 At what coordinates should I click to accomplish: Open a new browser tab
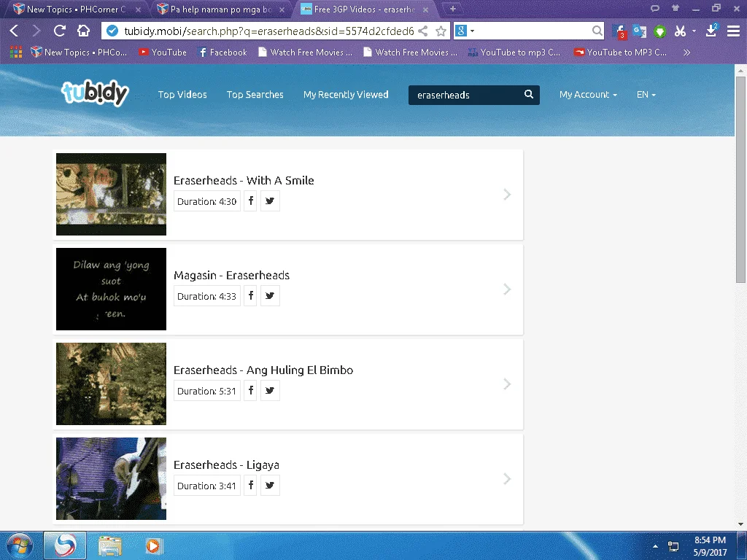(x=452, y=9)
